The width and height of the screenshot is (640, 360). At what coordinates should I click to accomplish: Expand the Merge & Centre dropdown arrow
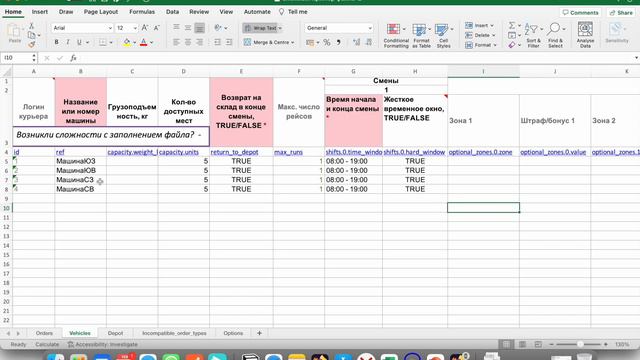[293, 42]
